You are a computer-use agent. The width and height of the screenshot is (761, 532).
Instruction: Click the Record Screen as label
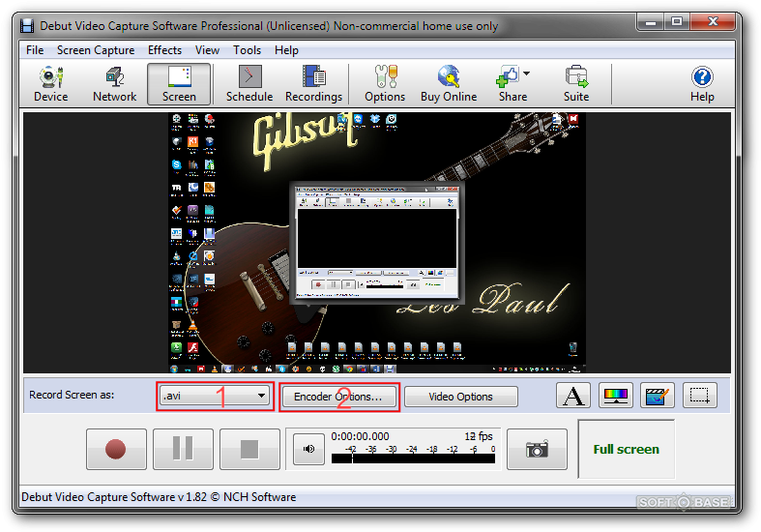(x=72, y=395)
